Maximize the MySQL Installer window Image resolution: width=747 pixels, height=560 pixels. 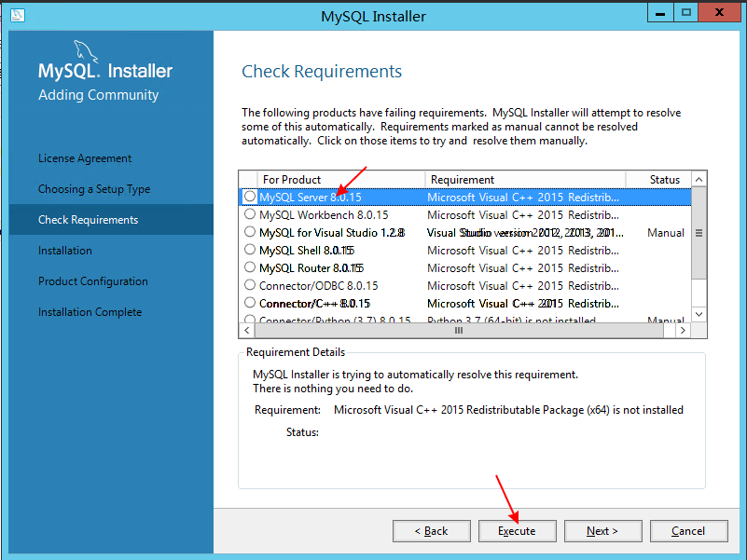686,13
